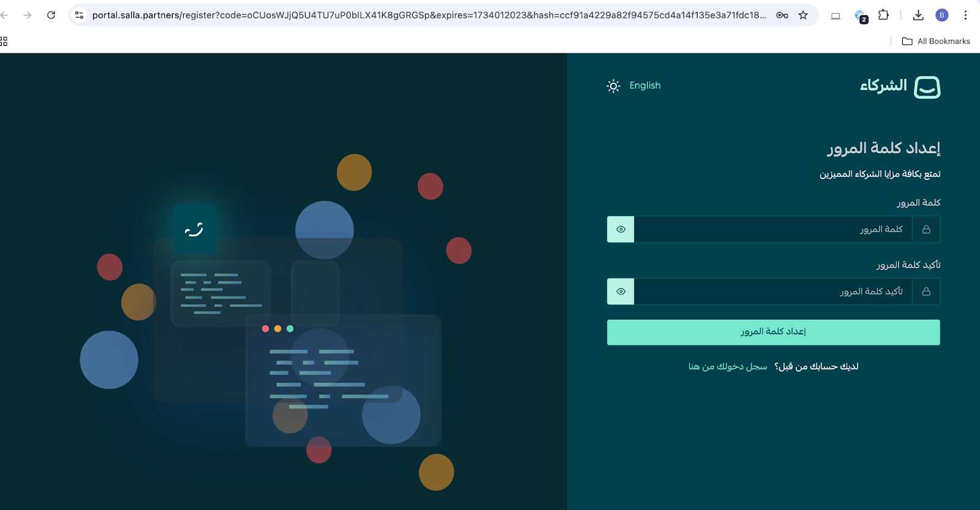Click the لديك حسابك من قبل؟ text
Image resolution: width=980 pixels, height=510 pixels.
pyautogui.click(x=816, y=366)
